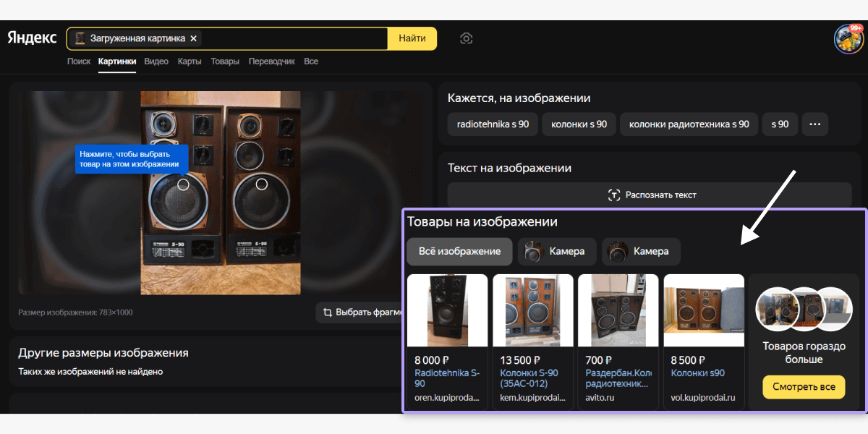868x434 pixels.
Task: Select the first Камера filter chip
Action: coord(557,252)
